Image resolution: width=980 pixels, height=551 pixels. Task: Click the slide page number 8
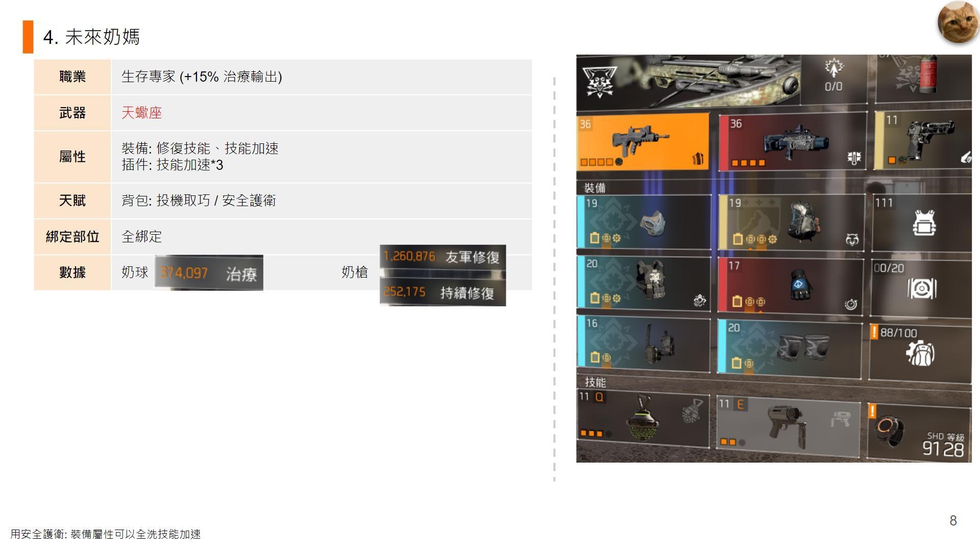pyautogui.click(x=953, y=520)
